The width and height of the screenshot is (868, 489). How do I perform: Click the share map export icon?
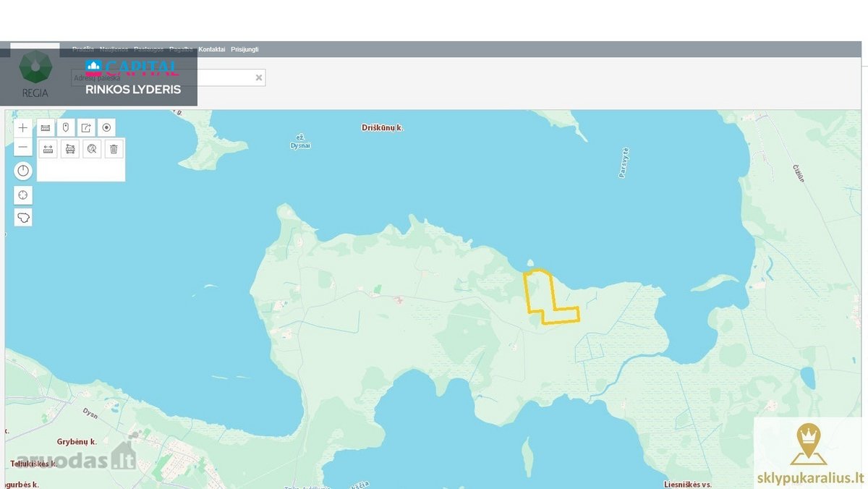pyautogui.click(x=86, y=128)
